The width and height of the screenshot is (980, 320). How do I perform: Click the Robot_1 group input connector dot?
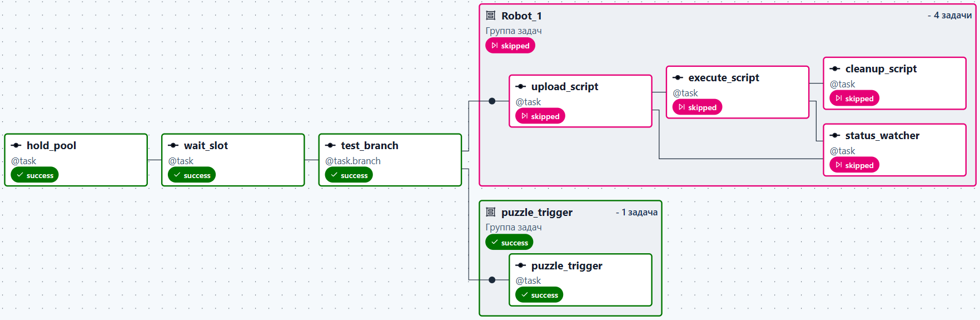pyautogui.click(x=492, y=101)
